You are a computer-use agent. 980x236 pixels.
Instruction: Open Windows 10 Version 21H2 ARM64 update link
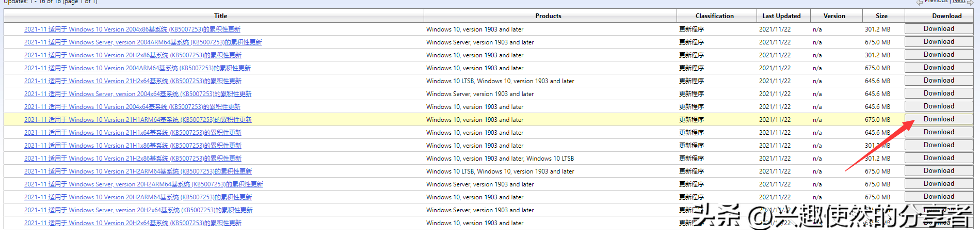[x=138, y=171]
